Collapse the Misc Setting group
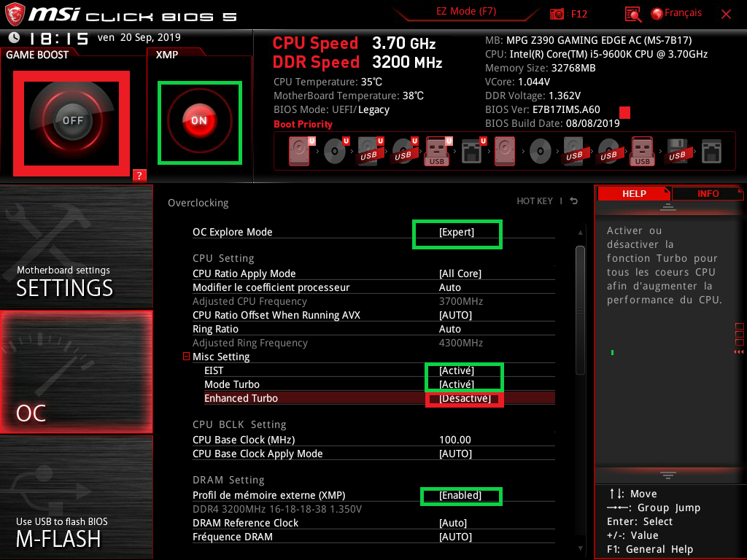This screenshot has width=747, height=560. click(186, 356)
